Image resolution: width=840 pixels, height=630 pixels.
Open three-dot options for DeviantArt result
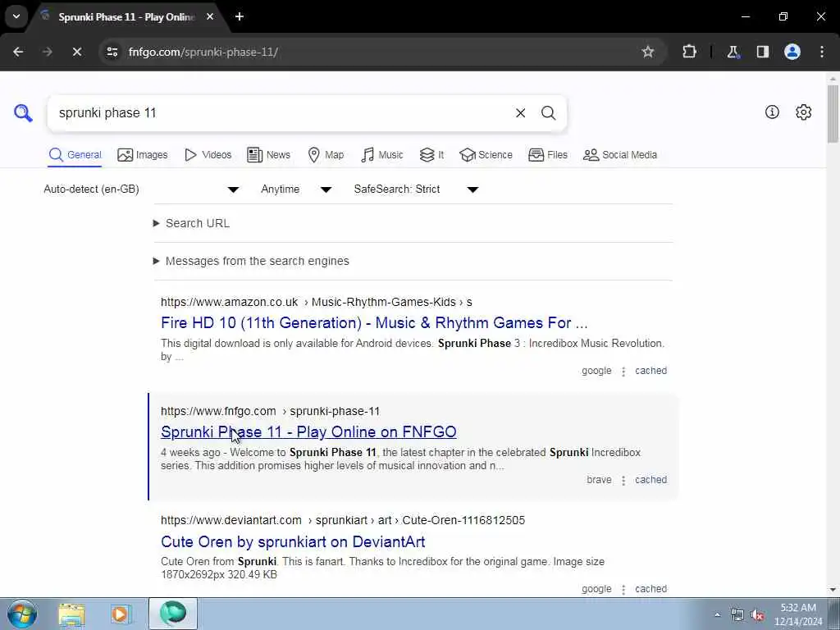[x=623, y=589]
